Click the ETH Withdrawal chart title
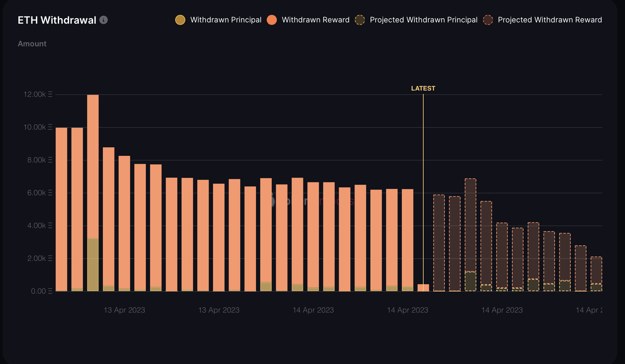This screenshot has height=364, width=625. tap(57, 20)
